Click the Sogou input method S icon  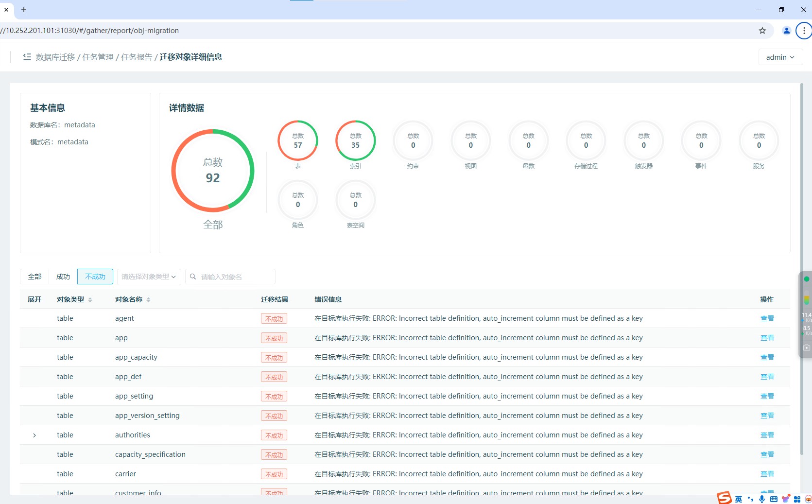(x=724, y=498)
